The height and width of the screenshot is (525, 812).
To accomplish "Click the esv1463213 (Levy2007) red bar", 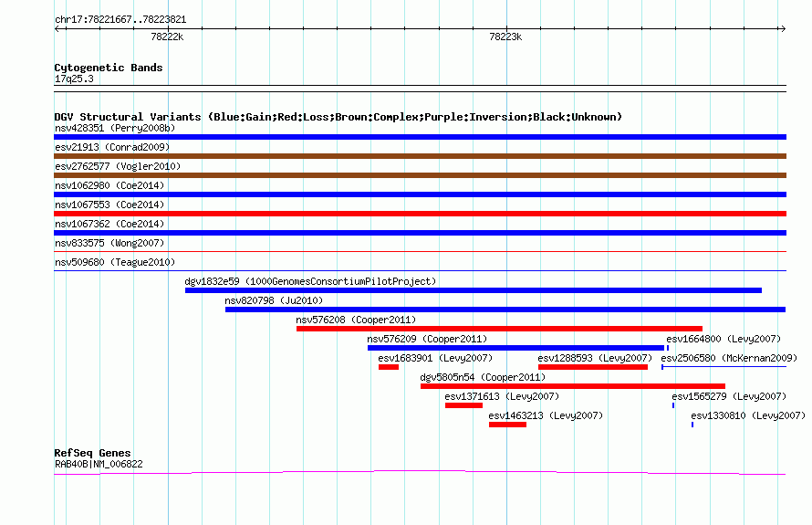I will pos(507,425).
